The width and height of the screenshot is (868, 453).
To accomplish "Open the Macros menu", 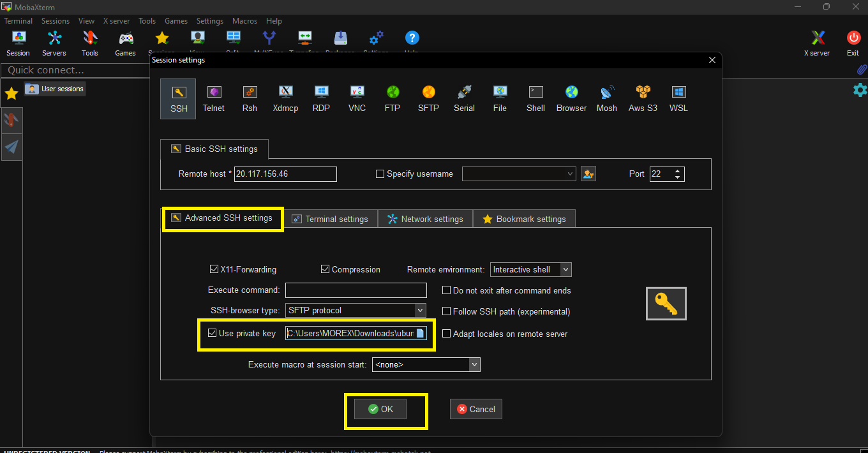I will click(244, 21).
